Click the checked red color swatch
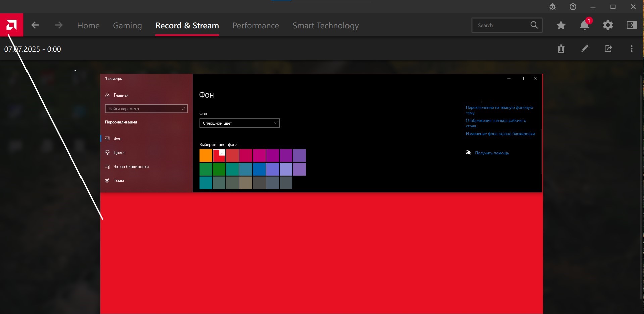This screenshot has width=644, height=314. (x=219, y=155)
